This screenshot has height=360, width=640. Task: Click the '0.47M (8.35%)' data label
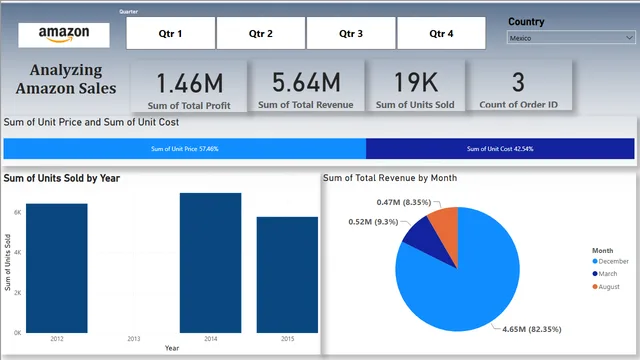pos(404,202)
